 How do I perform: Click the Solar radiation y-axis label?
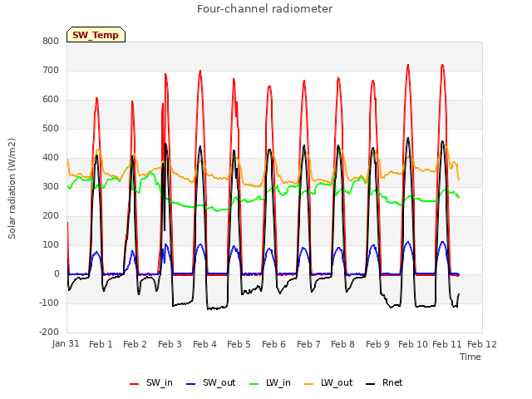click(12, 189)
